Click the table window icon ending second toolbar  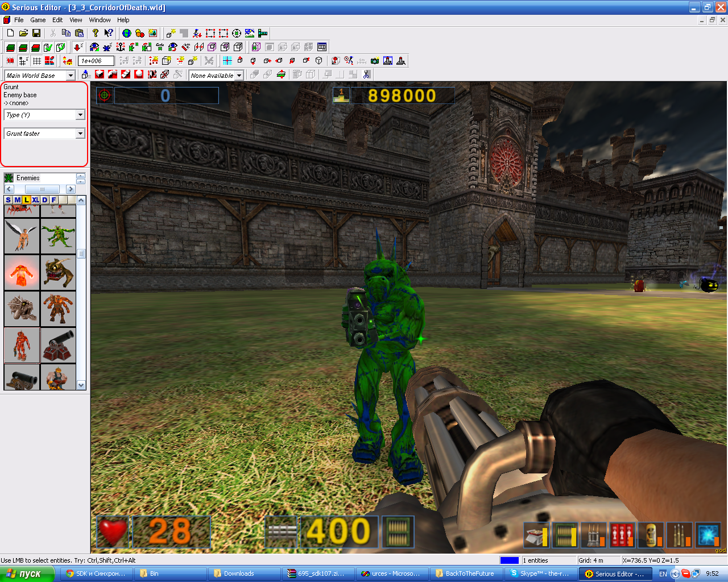click(x=322, y=47)
